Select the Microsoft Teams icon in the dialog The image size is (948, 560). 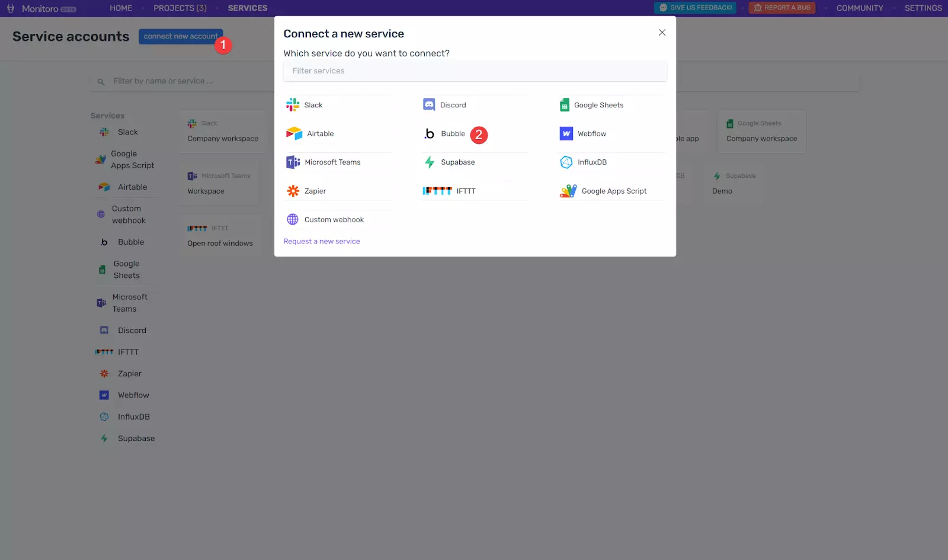point(293,162)
